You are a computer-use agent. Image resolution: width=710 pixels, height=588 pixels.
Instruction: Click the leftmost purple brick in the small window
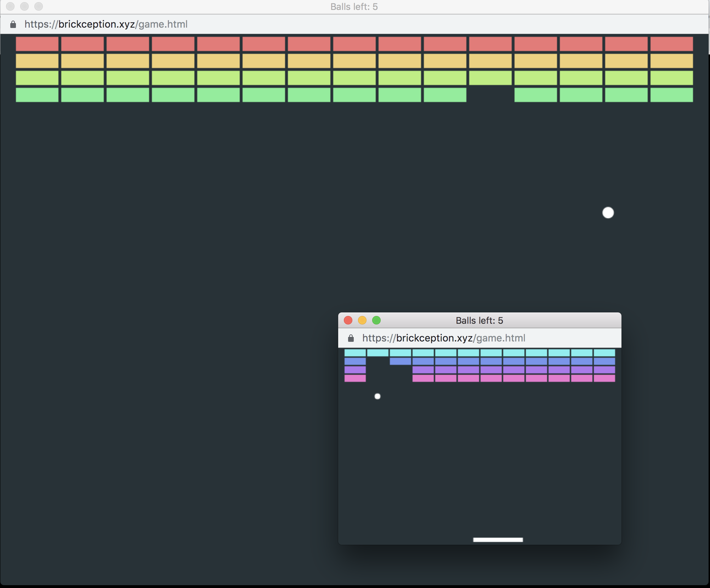pyautogui.click(x=355, y=370)
